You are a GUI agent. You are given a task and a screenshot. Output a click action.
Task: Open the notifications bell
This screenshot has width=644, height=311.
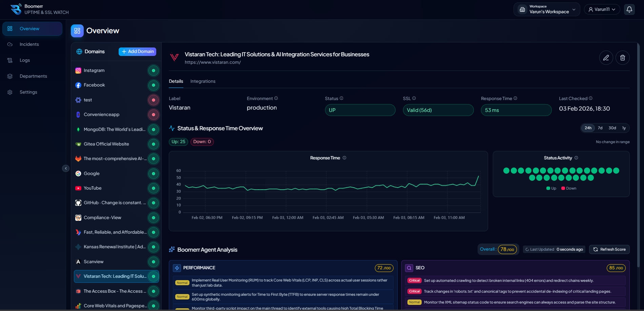(629, 9)
